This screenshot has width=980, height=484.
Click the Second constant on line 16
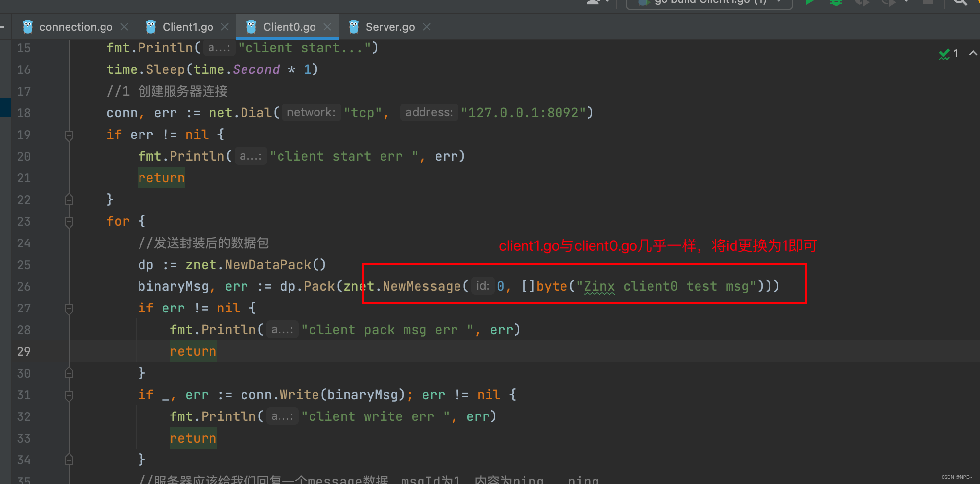pos(256,69)
